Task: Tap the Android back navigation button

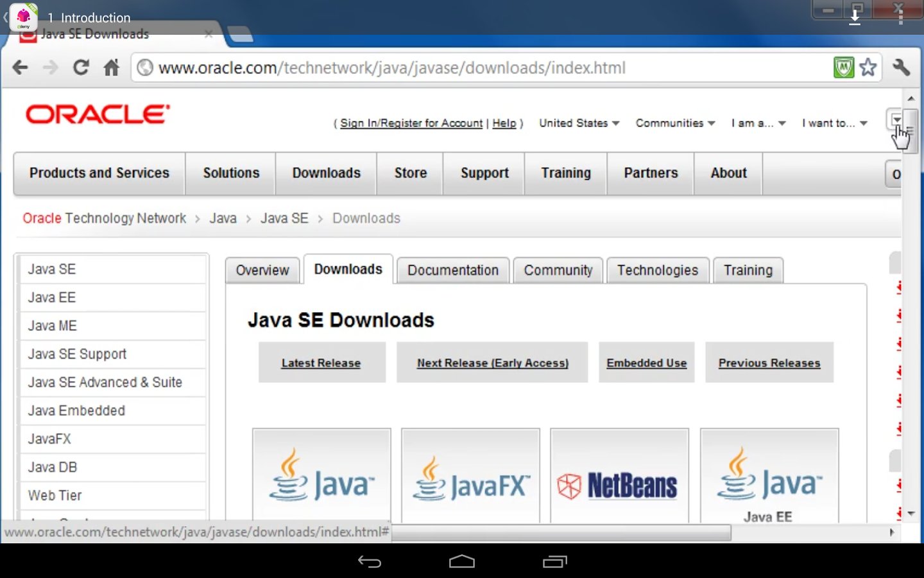Action: click(x=370, y=562)
